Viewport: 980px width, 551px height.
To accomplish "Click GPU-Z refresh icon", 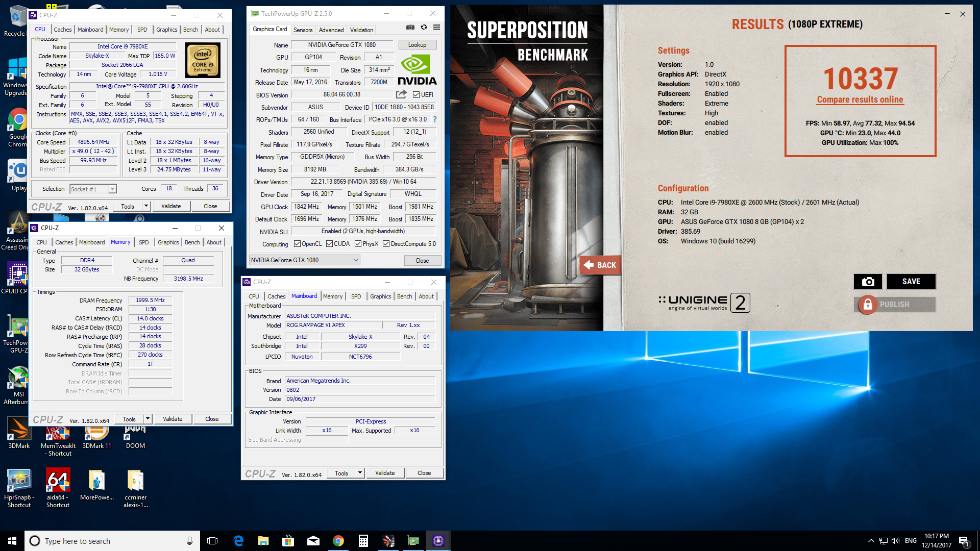I will [x=424, y=28].
